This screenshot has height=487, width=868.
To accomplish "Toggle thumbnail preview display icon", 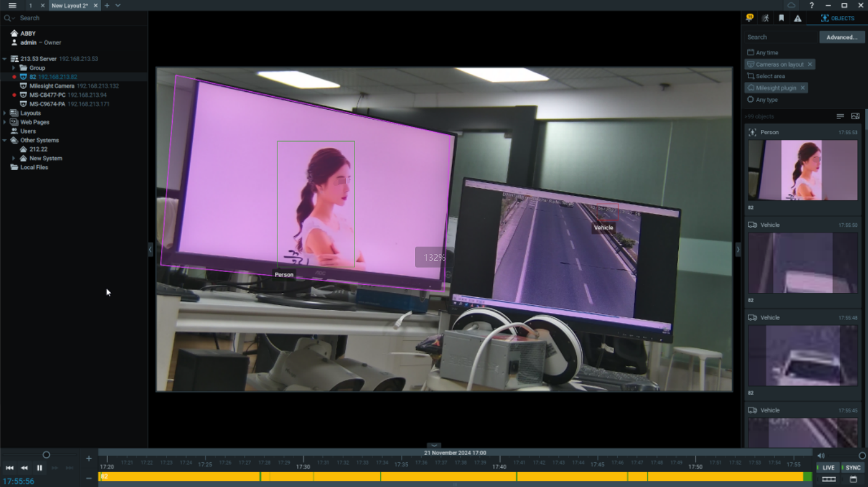I will coord(855,116).
